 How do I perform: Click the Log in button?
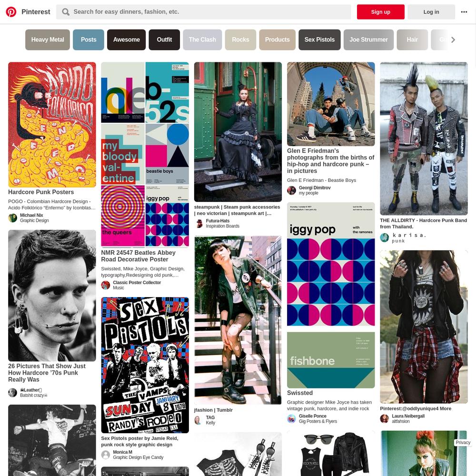pyautogui.click(x=431, y=12)
